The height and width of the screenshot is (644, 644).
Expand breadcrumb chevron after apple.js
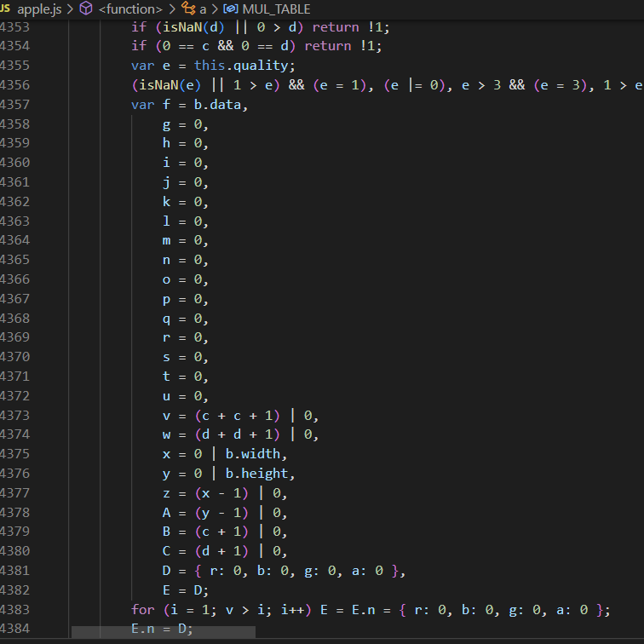(x=70, y=9)
